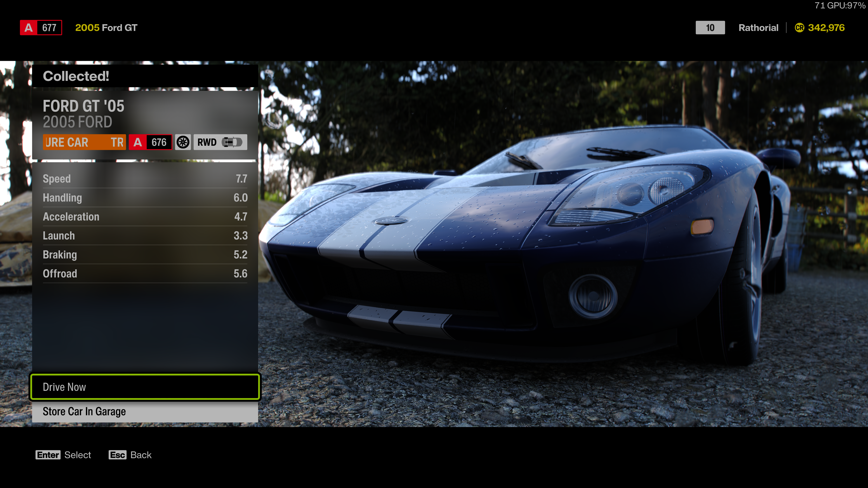
Task: Click the Launch stat row
Action: pyautogui.click(x=145, y=235)
